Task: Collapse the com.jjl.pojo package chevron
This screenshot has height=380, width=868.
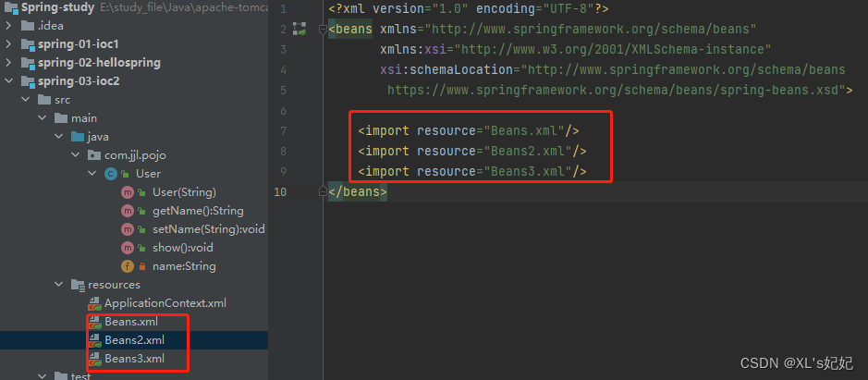Action: tap(75, 155)
